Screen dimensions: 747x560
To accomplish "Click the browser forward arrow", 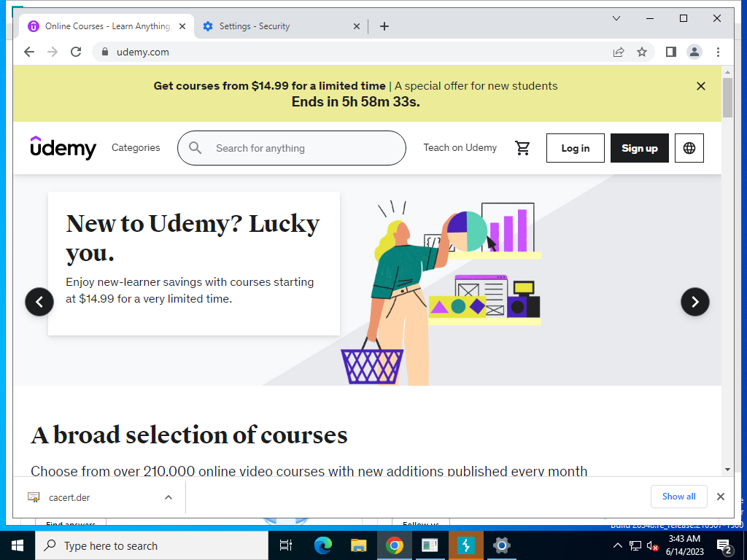I will click(x=53, y=52).
